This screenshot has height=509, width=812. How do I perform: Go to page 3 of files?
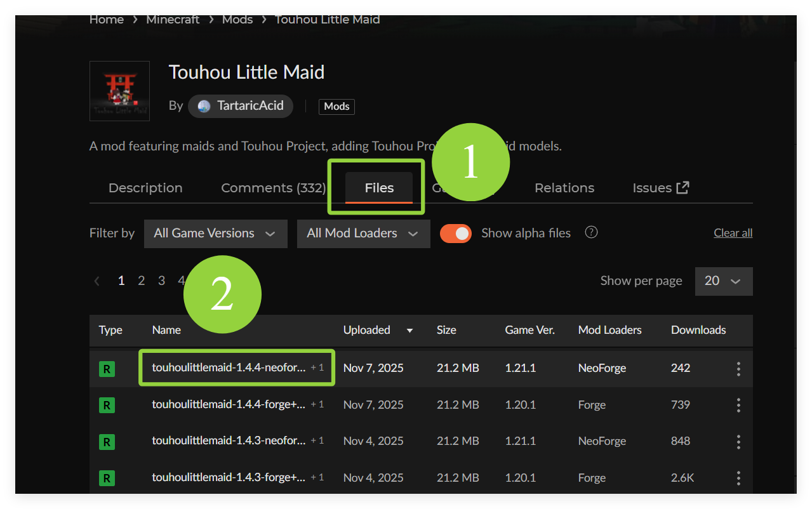[162, 281]
